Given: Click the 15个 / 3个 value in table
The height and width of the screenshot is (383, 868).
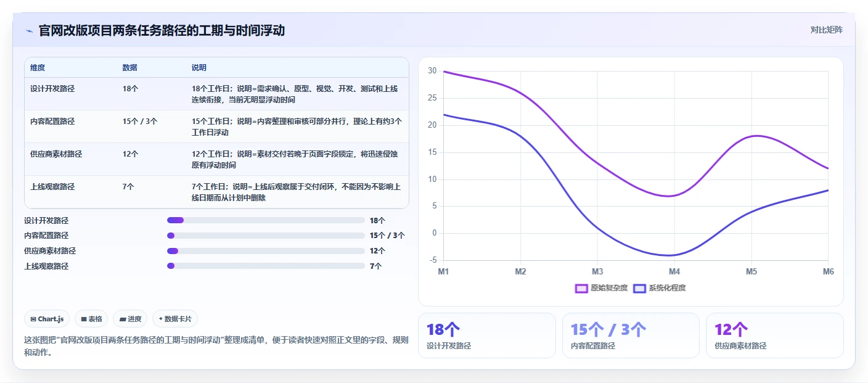Looking at the screenshot, I should [140, 121].
